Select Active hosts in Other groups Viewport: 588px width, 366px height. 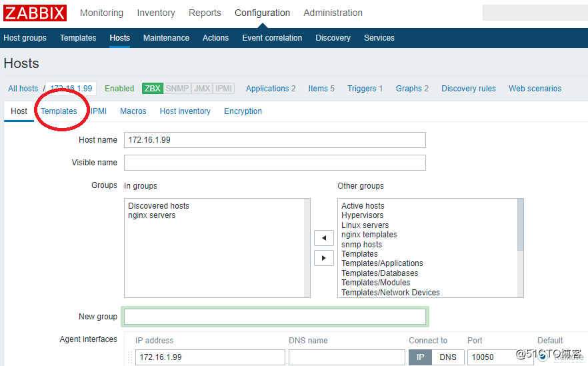[363, 206]
